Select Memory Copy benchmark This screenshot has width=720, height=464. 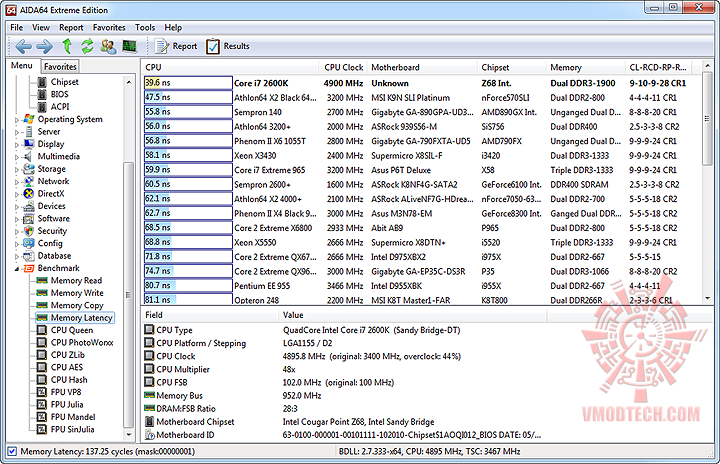tap(77, 305)
